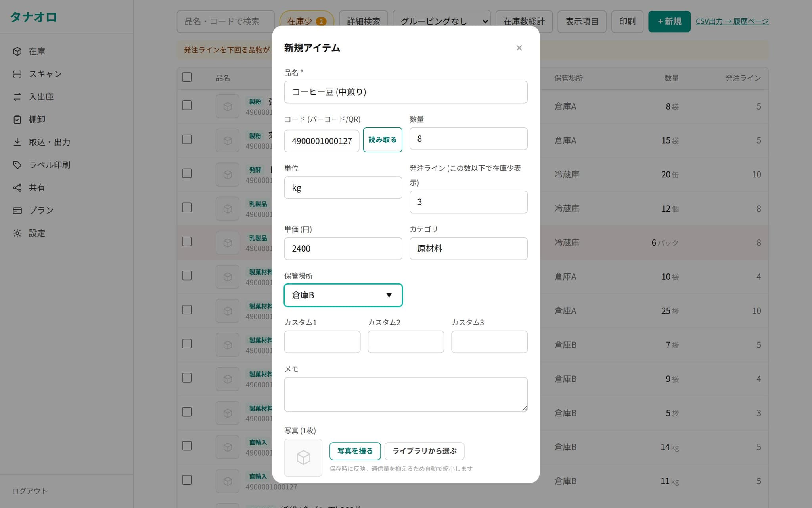Viewport: 812px width, 508px height.
Task: Open the ラベル印刷 tag icon
Action: pyautogui.click(x=17, y=165)
